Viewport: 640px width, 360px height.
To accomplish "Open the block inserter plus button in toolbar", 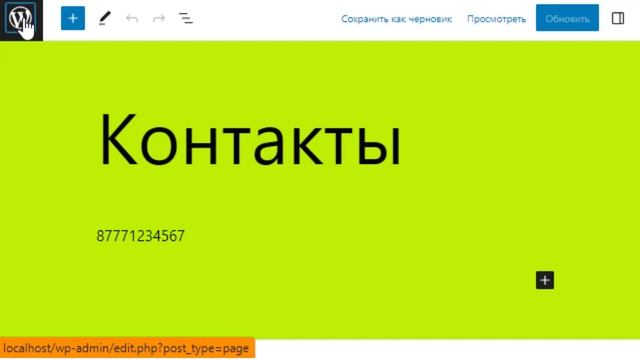I will [x=73, y=18].
